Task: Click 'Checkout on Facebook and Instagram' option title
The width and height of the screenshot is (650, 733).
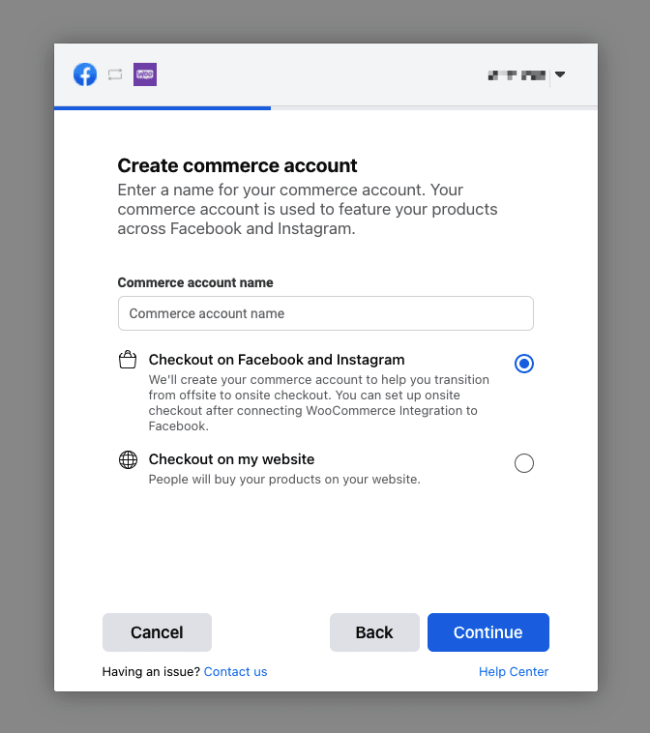Action: tap(276, 359)
